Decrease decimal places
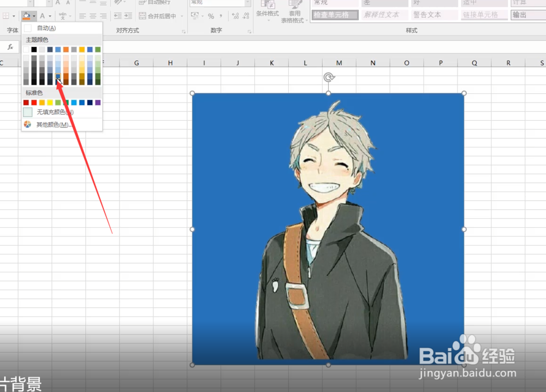The width and height of the screenshot is (546, 392). click(x=246, y=16)
